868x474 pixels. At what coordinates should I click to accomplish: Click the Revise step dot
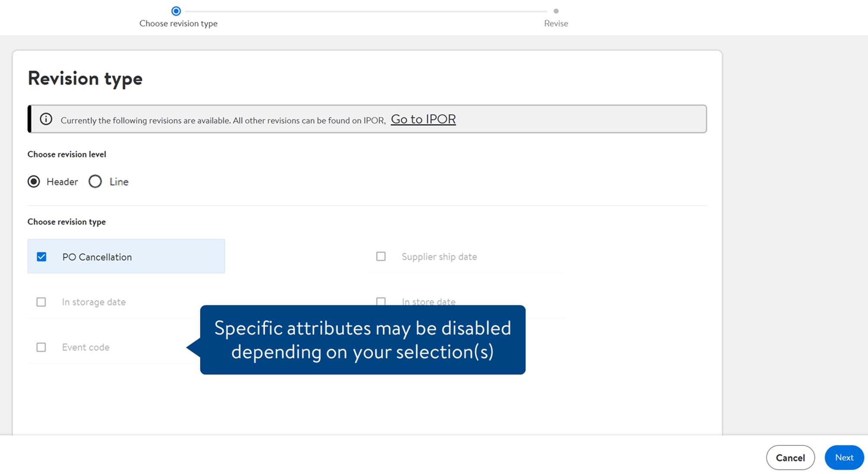556,11
